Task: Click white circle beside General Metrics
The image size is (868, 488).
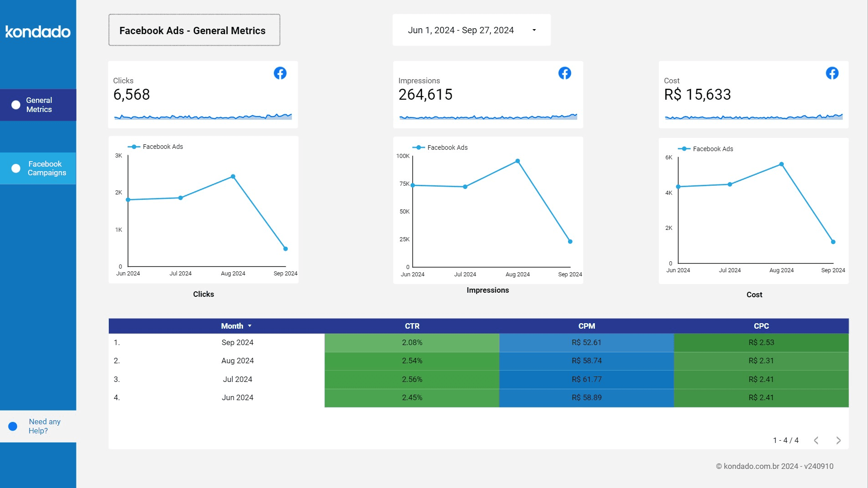Action: 16,105
